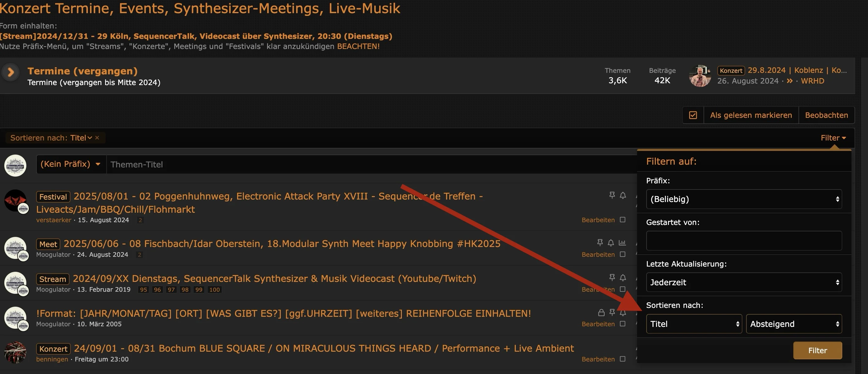Select the checkbox on the Bochum Konzert thread
Viewport: 868px width, 374px height.
click(x=623, y=359)
